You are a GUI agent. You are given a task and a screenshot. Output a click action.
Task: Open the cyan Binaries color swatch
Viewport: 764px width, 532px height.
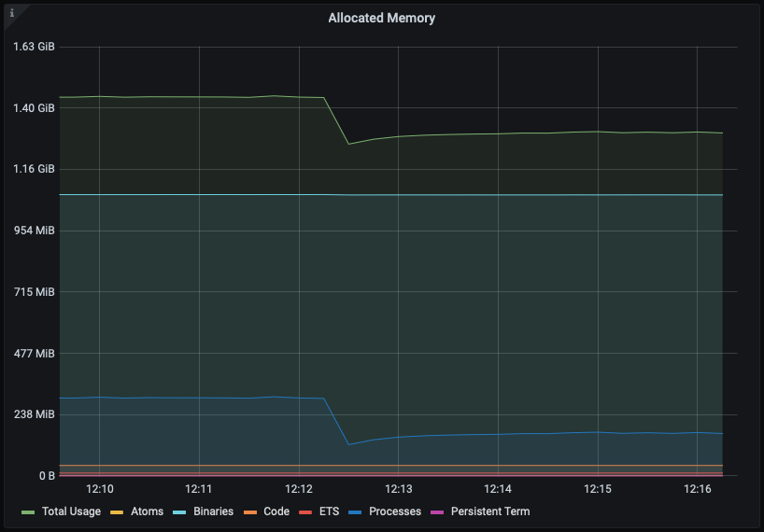coord(180,512)
